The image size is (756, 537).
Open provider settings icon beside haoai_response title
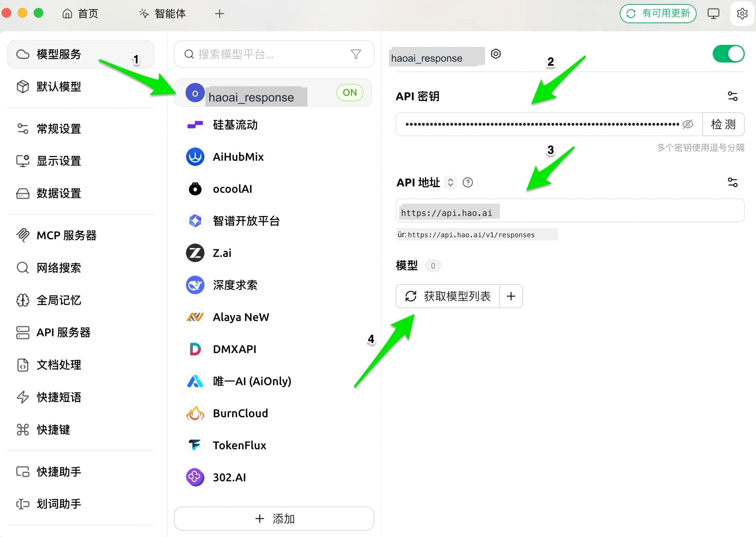pos(496,54)
